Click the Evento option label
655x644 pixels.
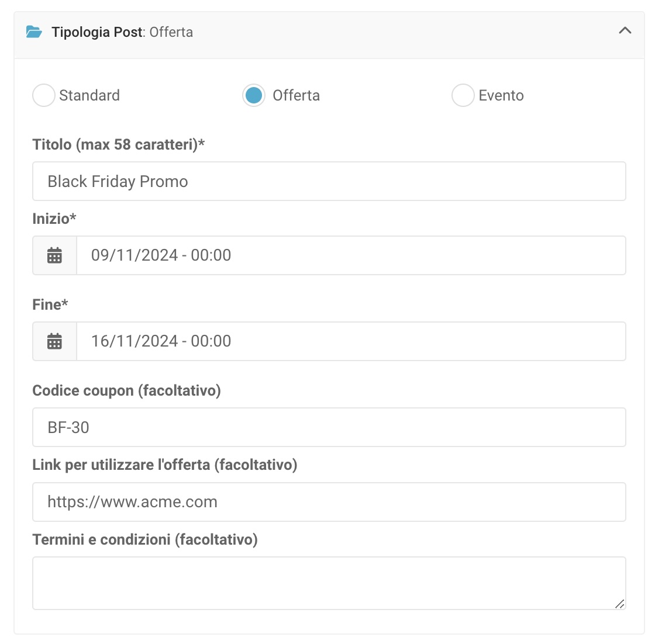coord(501,95)
